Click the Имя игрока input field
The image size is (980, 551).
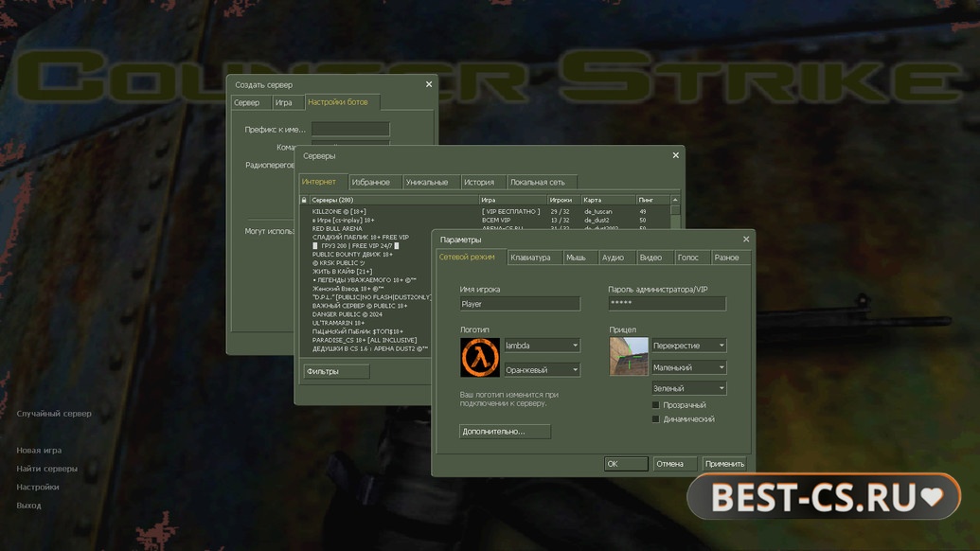pos(520,304)
